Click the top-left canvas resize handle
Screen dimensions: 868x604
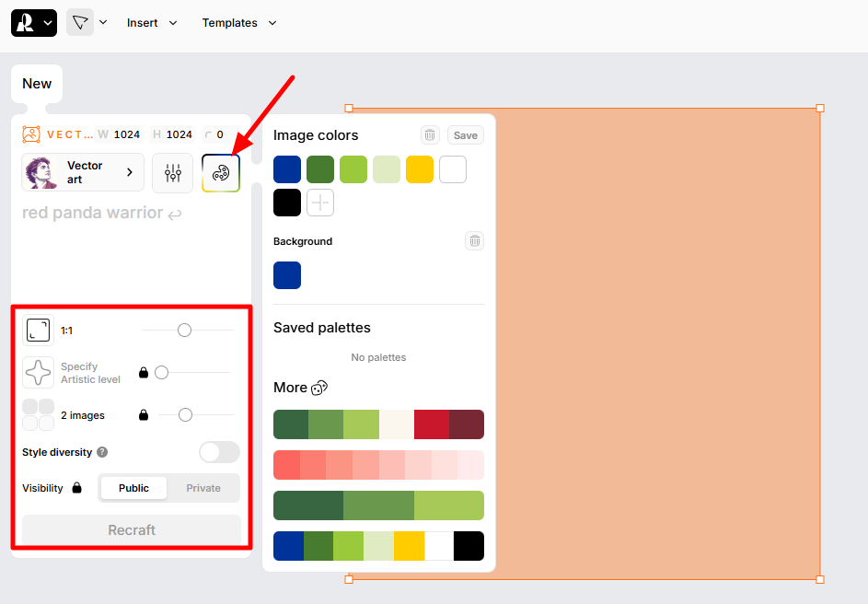click(349, 108)
